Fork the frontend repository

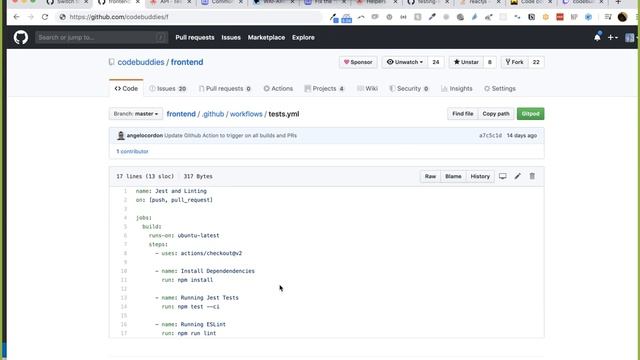click(514, 62)
